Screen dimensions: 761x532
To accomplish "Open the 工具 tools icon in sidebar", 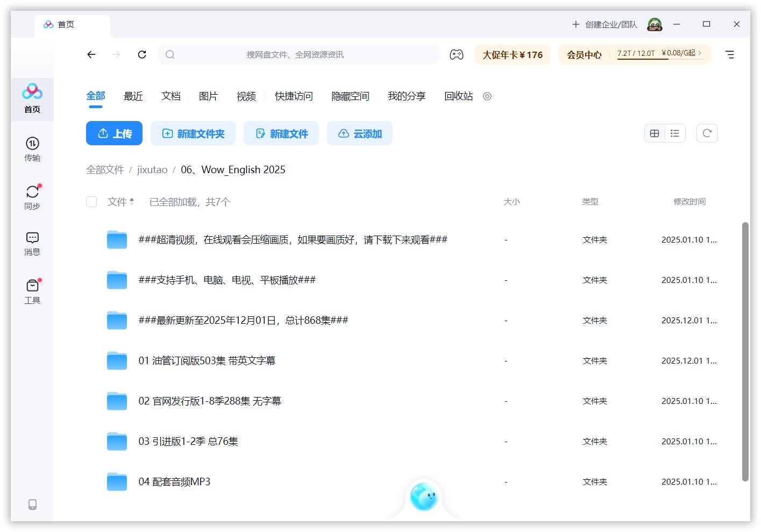I will [x=32, y=291].
